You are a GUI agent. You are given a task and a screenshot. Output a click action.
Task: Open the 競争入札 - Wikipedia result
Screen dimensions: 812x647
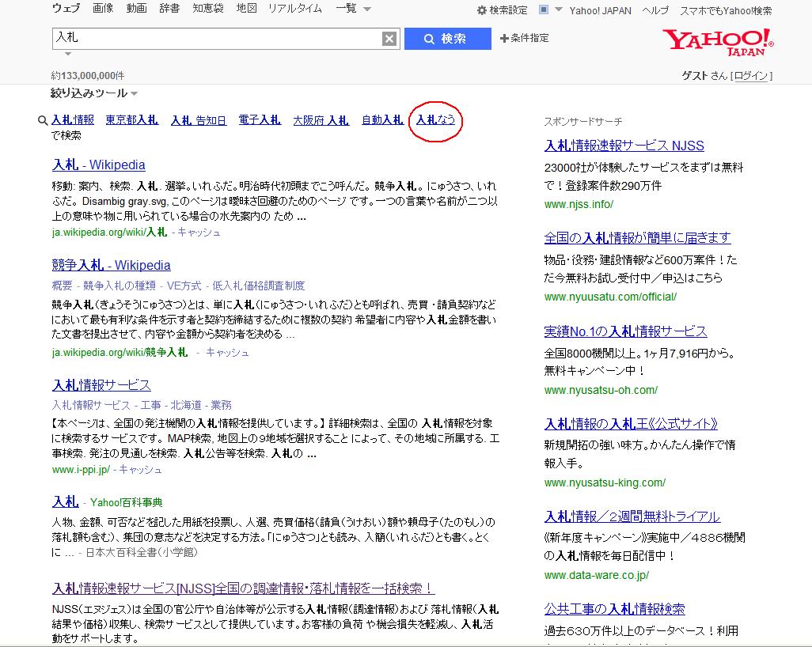pyautogui.click(x=112, y=266)
